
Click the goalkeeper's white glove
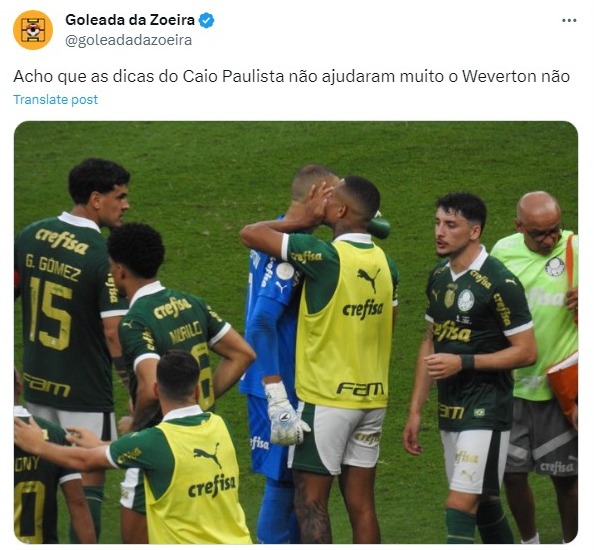(x=286, y=414)
